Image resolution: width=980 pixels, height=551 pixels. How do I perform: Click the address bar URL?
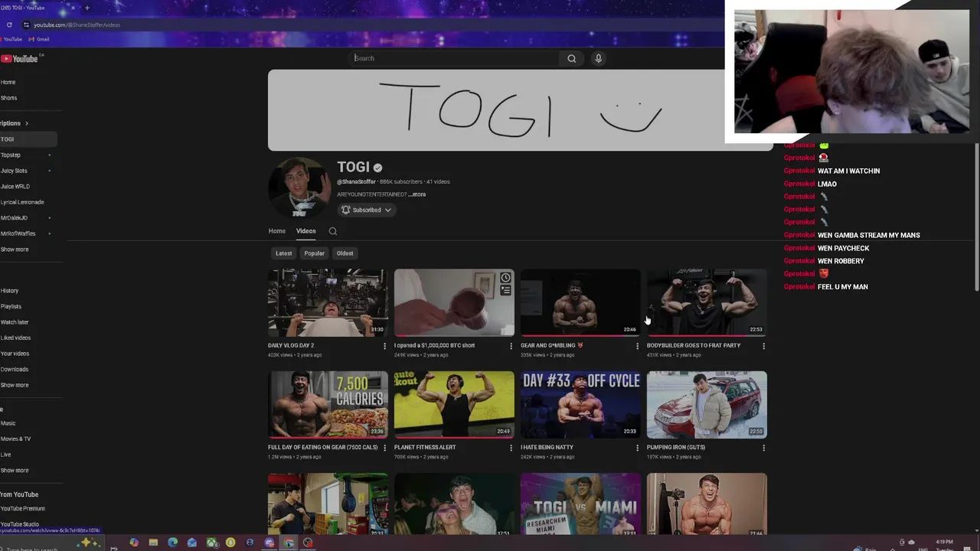pos(77,24)
